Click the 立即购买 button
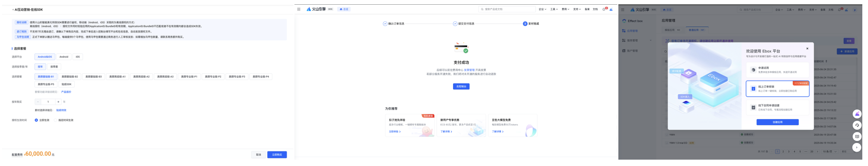 pyautogui.click(x=277, y=155)
